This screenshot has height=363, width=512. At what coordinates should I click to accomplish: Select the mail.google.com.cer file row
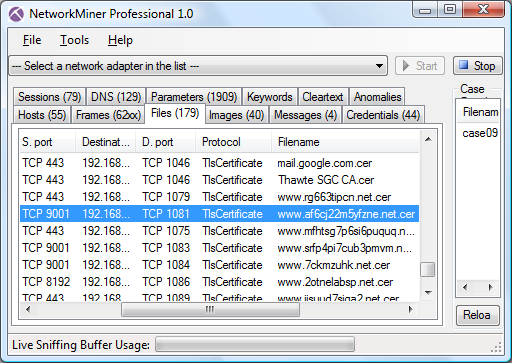point(219,163)
